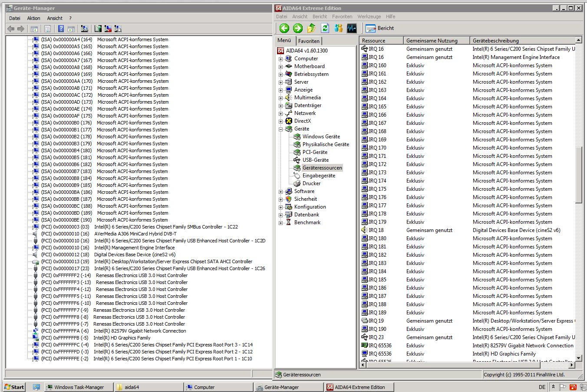Select Drucker in tree
The height and width of the screenshot is (392, 587).
[x=311, y=183]
